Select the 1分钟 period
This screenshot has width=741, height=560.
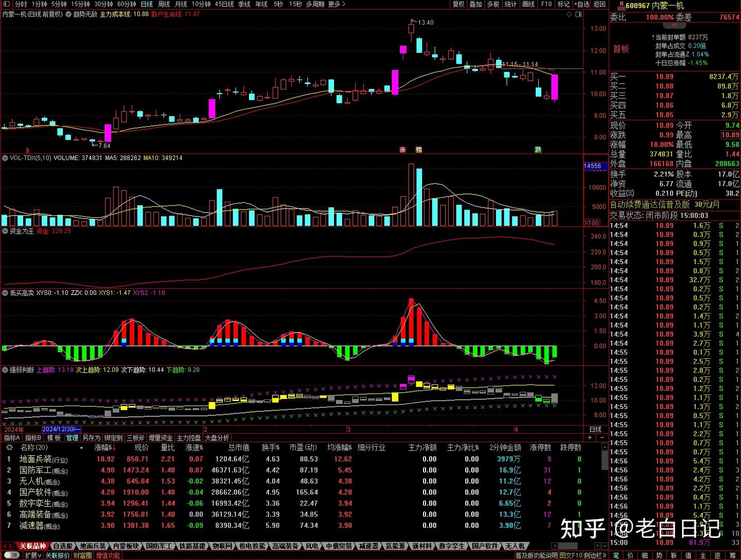tap(39, 4)
